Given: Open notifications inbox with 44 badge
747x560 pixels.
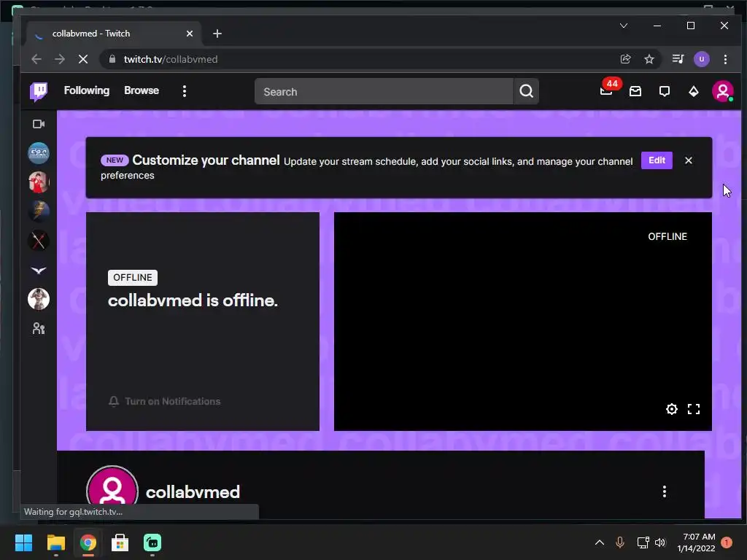Looking at the screenshot, I should pyautogui.click(x=606, y=90).
